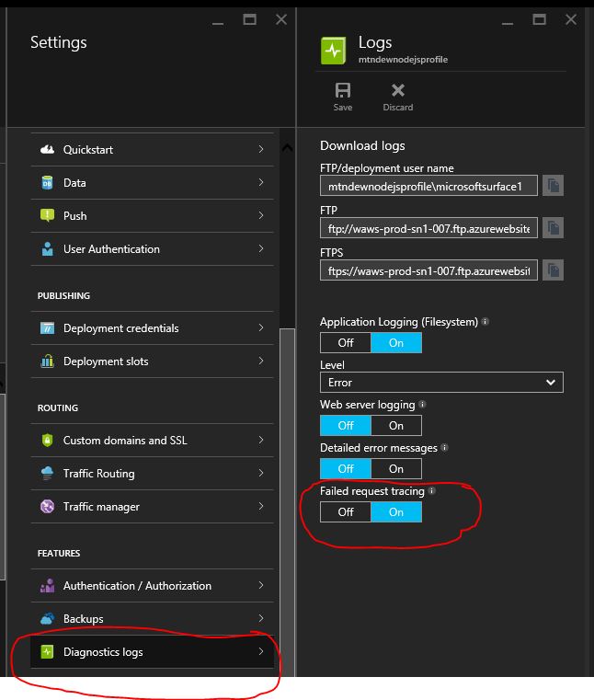Copy the FTP address
The image size is (594, 700).
pos(553,228)
